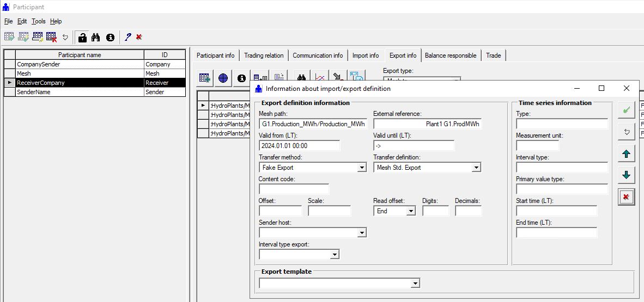Viewport: 644px width, 302px height.
Task: Click the green up arrow button
Action: 627,153
